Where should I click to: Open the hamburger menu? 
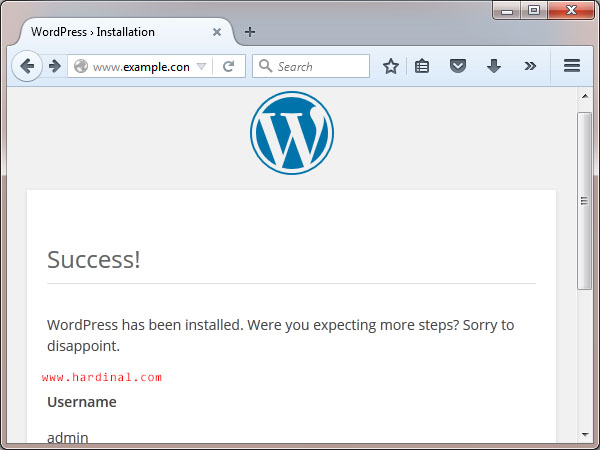[x=572, y=66]
